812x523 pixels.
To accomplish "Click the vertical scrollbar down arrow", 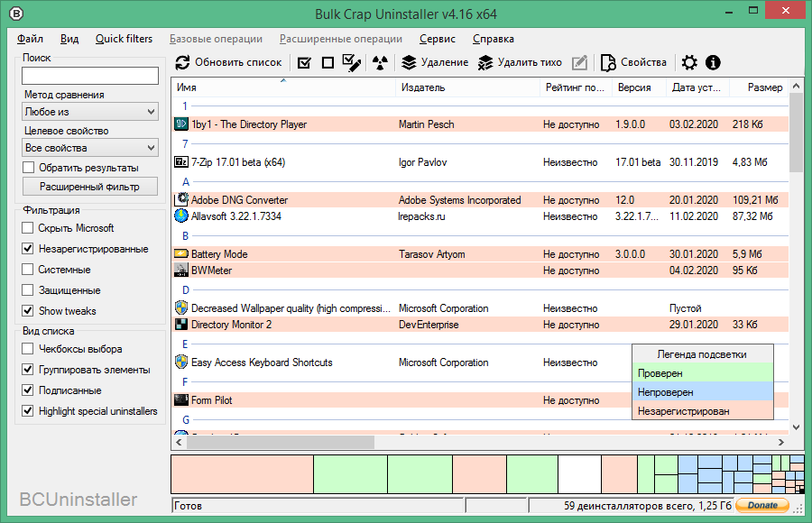I will pos(797,427).
